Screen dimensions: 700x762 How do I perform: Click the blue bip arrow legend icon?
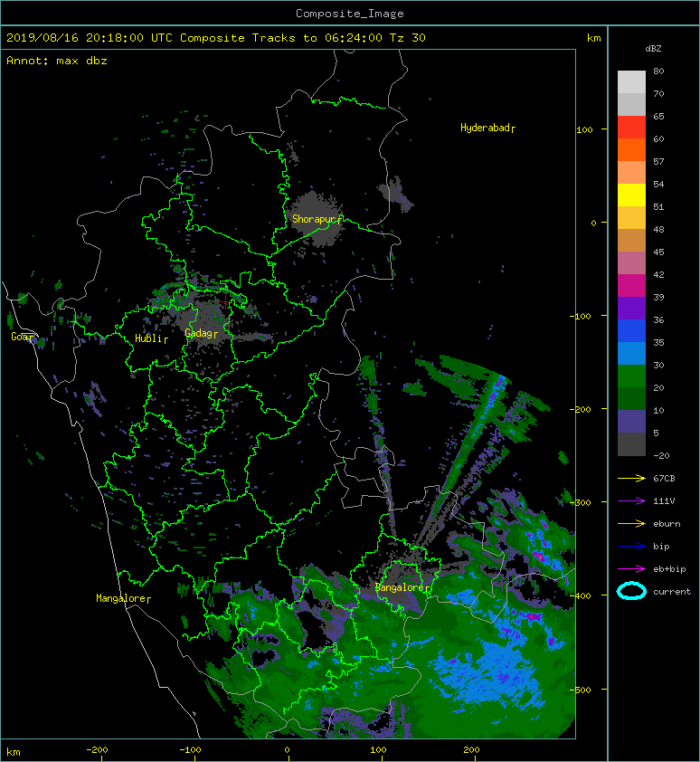pyautogui.click(x=631, y=547)
